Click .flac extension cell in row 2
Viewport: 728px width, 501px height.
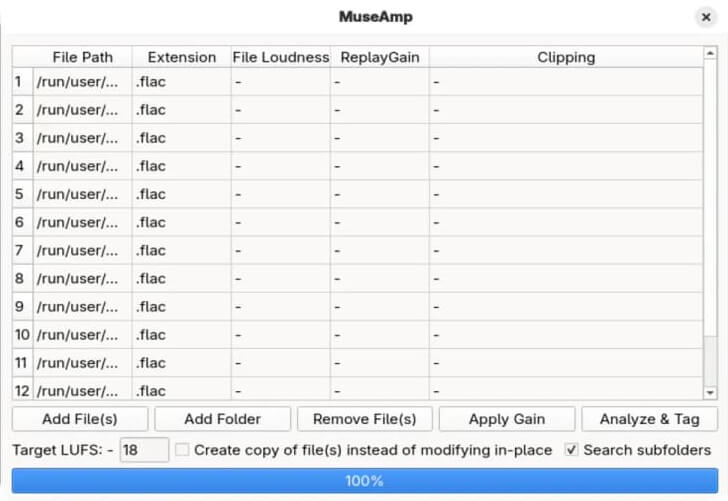pos(182,110)
